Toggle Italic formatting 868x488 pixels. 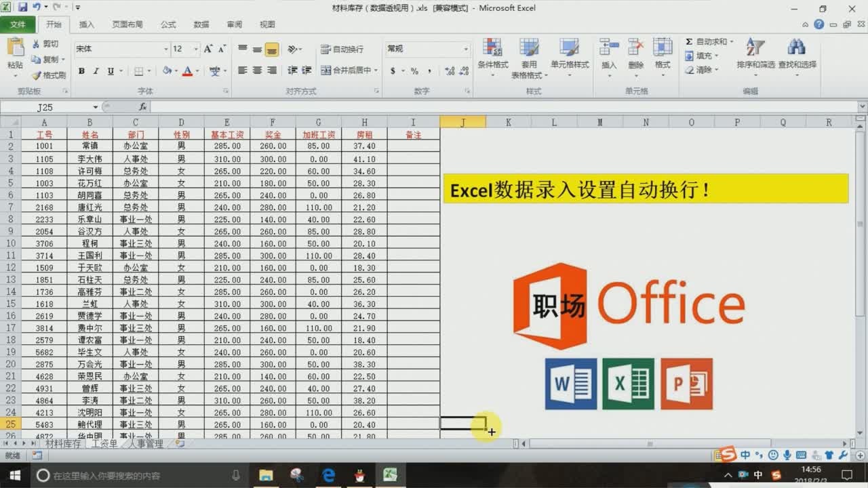[x=96, y=70]
